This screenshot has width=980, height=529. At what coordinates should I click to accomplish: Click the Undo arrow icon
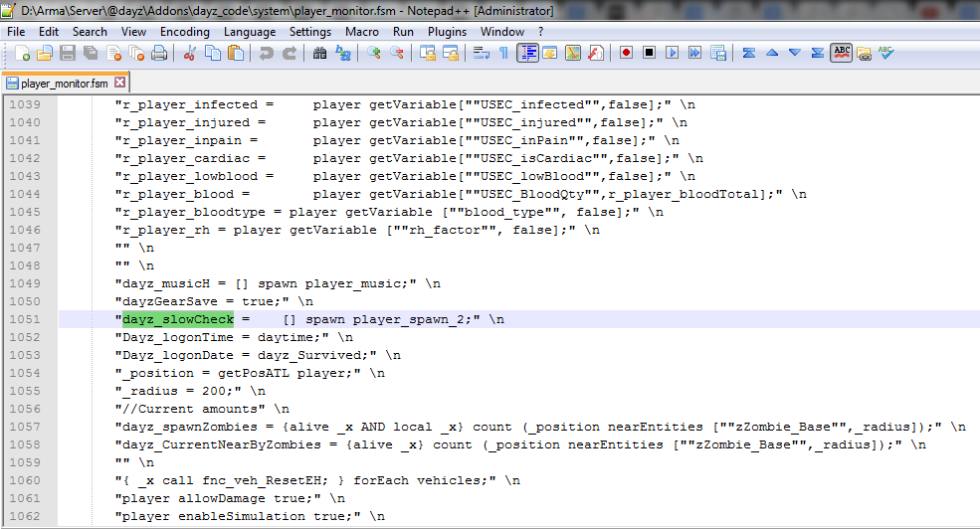tap(267, 54)
